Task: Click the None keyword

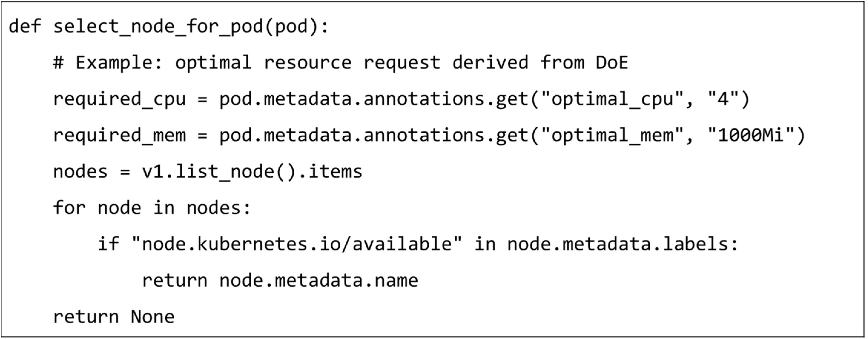Action: 153,317
